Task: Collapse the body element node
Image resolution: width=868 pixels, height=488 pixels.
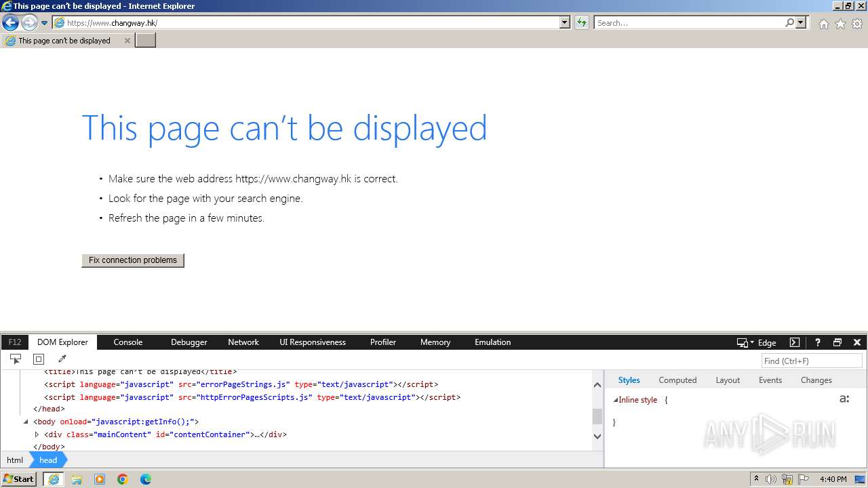Action: 26,422
